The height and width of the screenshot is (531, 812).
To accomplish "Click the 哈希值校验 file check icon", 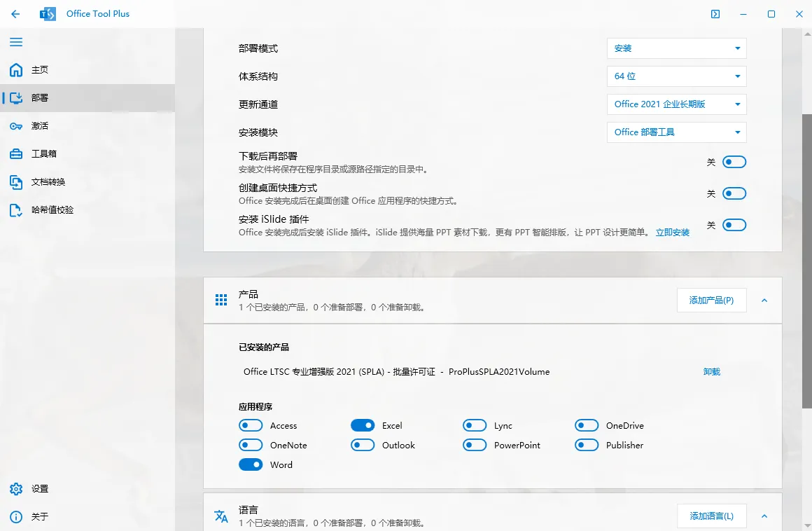I will click(15, 210).
